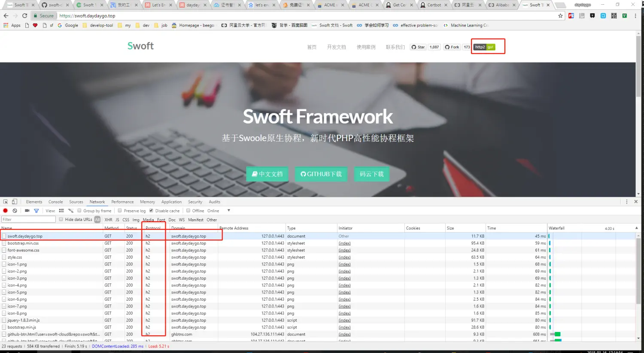Sort by the Waterfall column header
The width and height of the screenshot is (644, 353).
coord(591,228)
